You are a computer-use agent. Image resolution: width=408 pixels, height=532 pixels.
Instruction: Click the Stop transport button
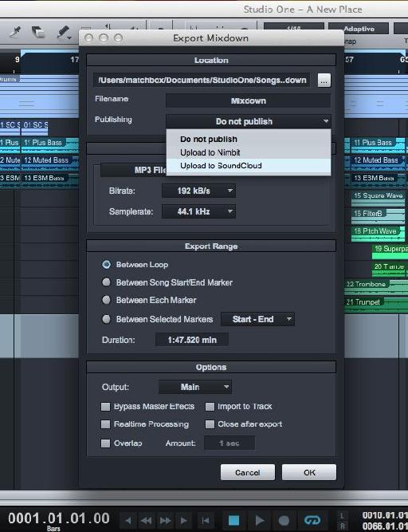(233, 520)
